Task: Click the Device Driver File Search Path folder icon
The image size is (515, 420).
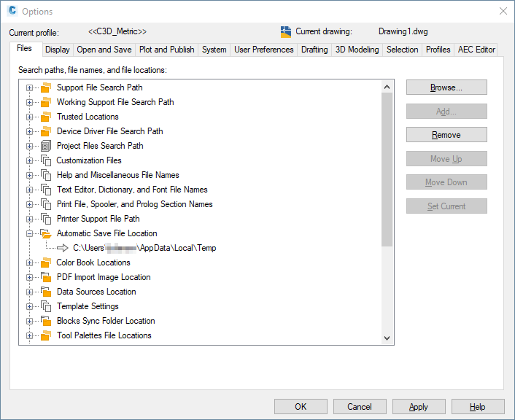Action: click(46, 131)
